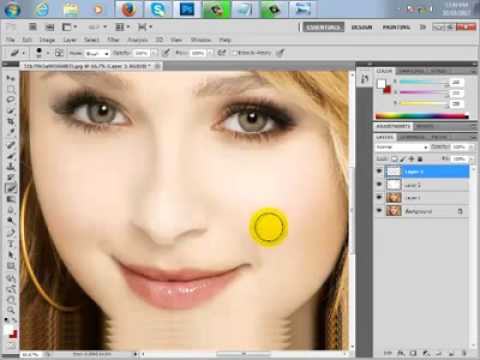This screenshot has width=480, height=360.
Task: Select the Clone Stamp tool
Action: (11, 167)
